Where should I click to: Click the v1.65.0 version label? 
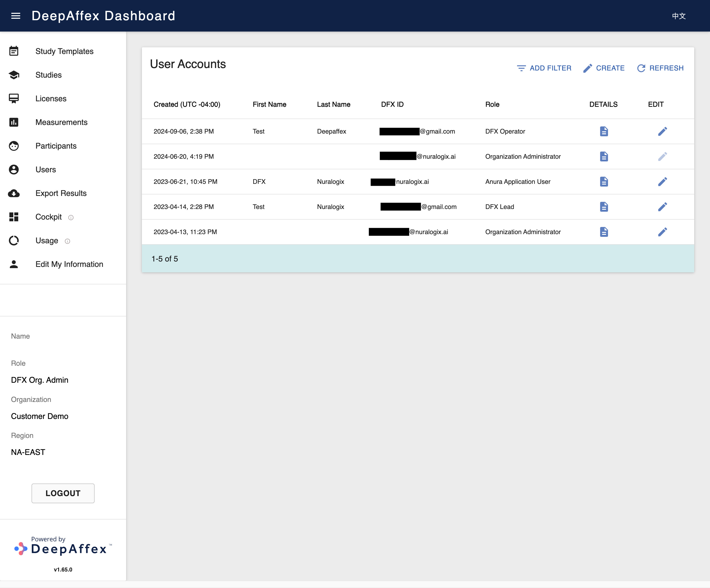coord(63,570)
